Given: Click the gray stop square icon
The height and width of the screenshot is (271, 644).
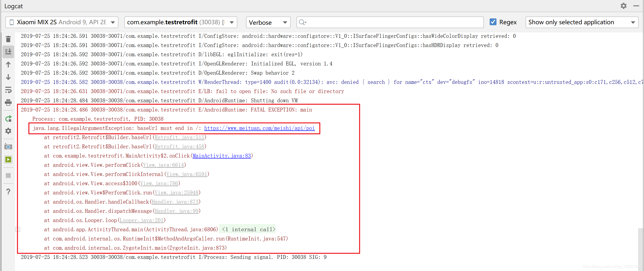Looking at the screenshot, I should coord(8,175).
